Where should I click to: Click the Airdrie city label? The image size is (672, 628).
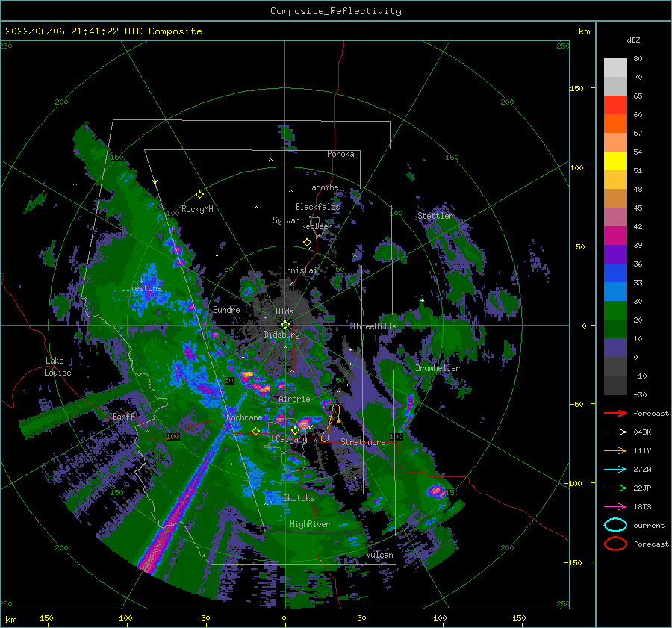[x=294, y=399]
